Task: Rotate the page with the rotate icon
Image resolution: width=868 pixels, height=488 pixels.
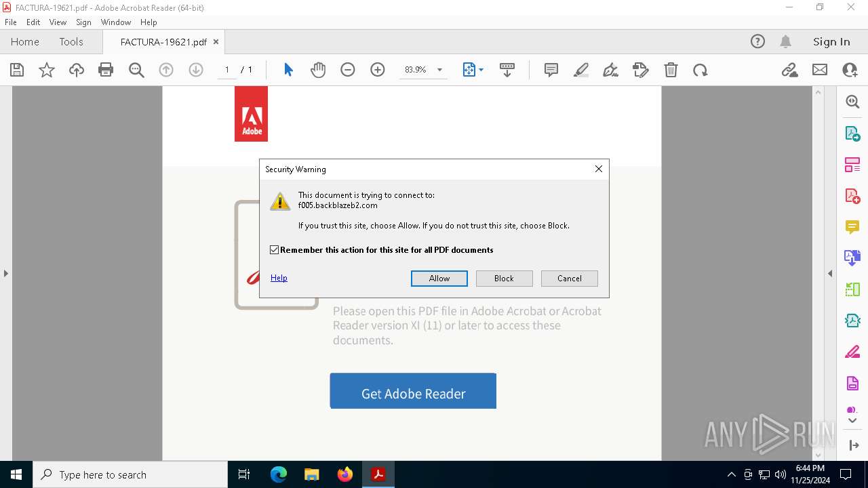Action: coord(701,70)
